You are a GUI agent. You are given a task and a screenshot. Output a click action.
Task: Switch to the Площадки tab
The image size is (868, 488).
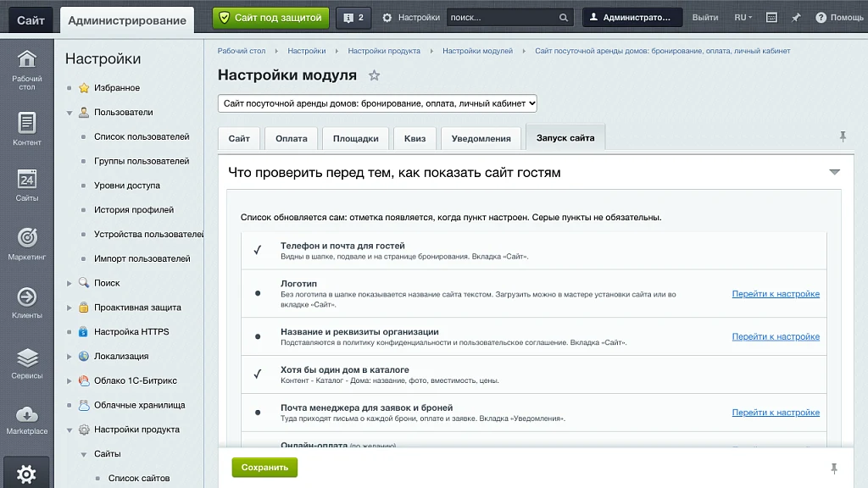tap(356, 138)
